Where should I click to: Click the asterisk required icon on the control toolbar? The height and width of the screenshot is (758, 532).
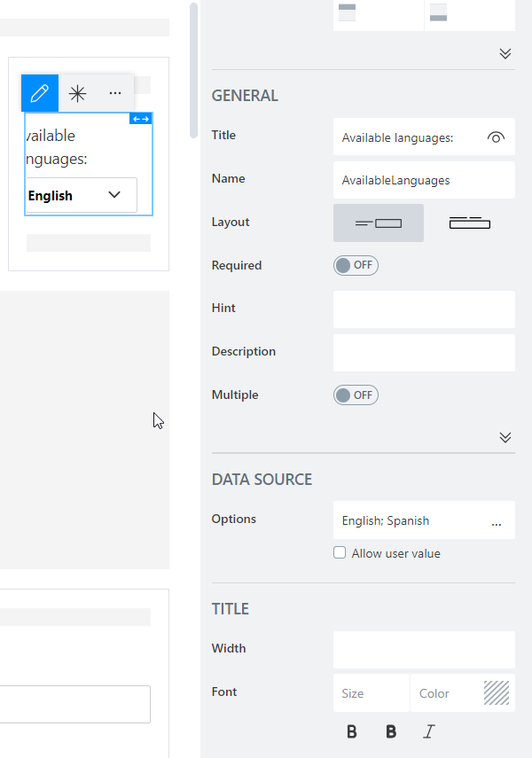(78, 93)
